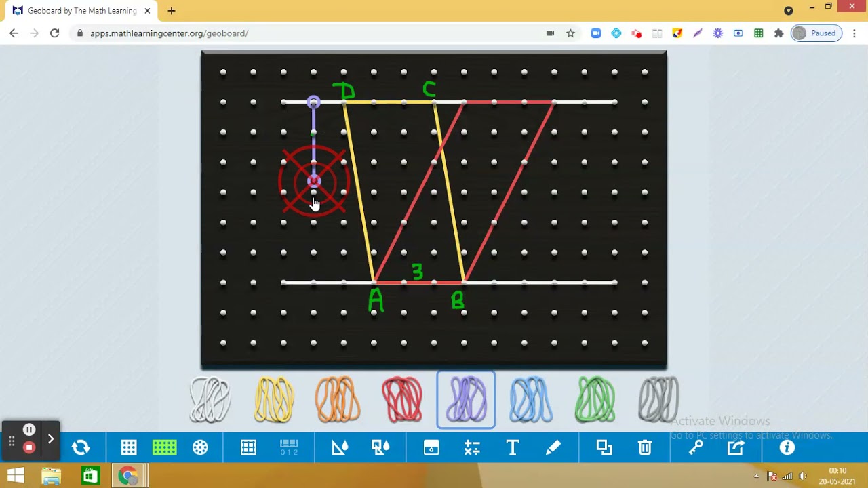Screen dimensions: 868x488
Task: Open the Extensions puzzle icon
Action: pyautogui.click(x=778, y=33)
